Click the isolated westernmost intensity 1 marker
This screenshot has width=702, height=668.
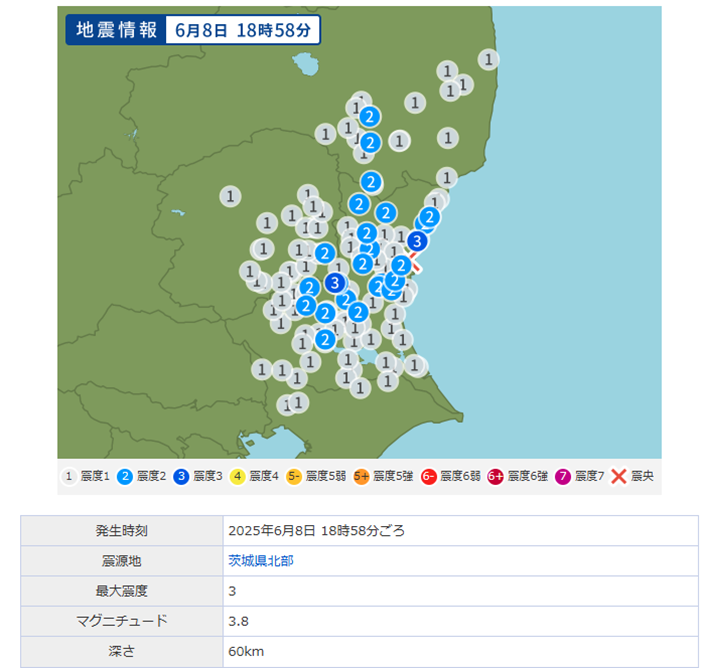tap(231, 196)
